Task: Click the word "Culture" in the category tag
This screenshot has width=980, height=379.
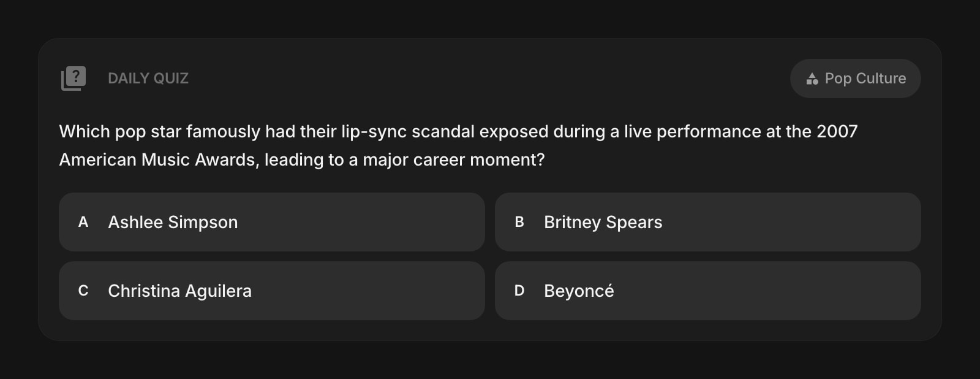Action: [x=881, y=78]
